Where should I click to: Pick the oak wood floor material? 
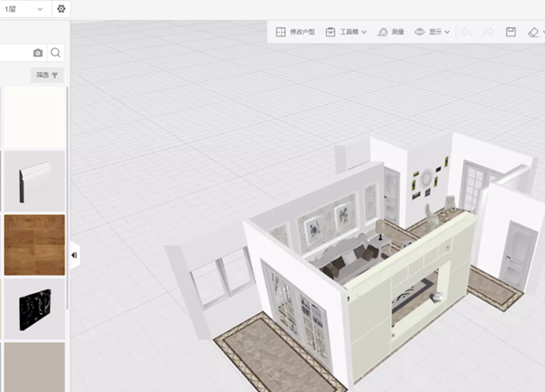35,245
